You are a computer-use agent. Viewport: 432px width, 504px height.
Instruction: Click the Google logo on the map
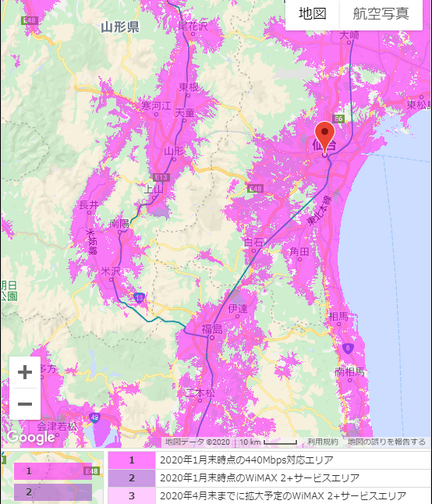[x=31, y=438]
